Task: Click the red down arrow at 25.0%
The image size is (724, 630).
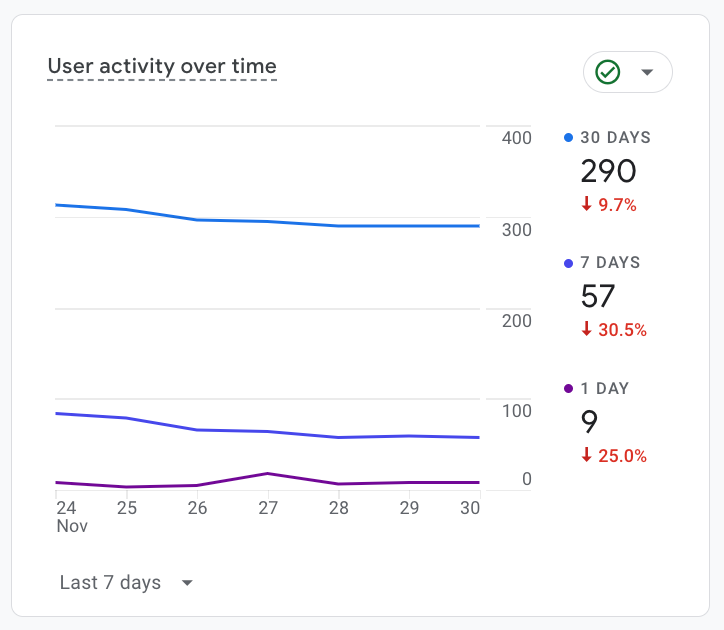Action: click(587, 456)
